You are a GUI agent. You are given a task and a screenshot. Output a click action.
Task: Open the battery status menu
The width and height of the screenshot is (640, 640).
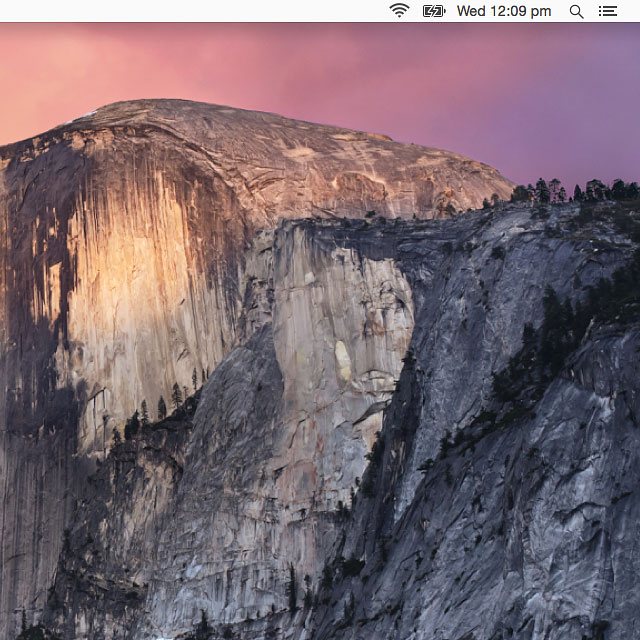coord(433,11)
